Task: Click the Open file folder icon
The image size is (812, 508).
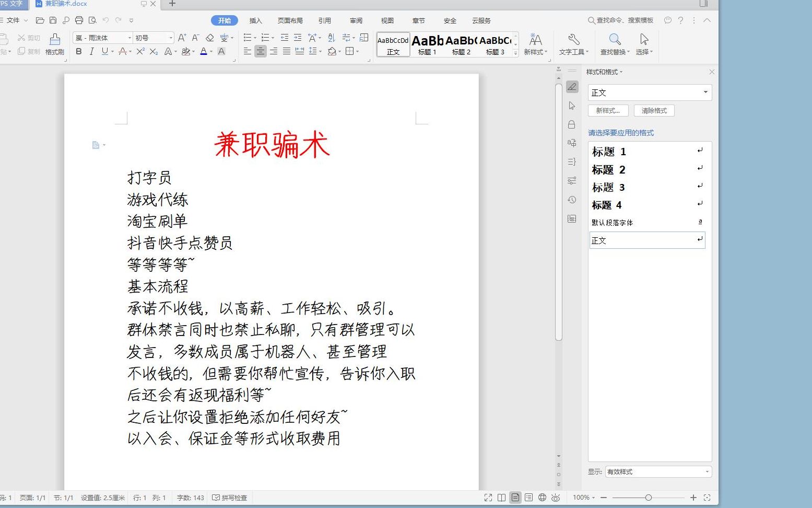Action: tap(40, 20)
